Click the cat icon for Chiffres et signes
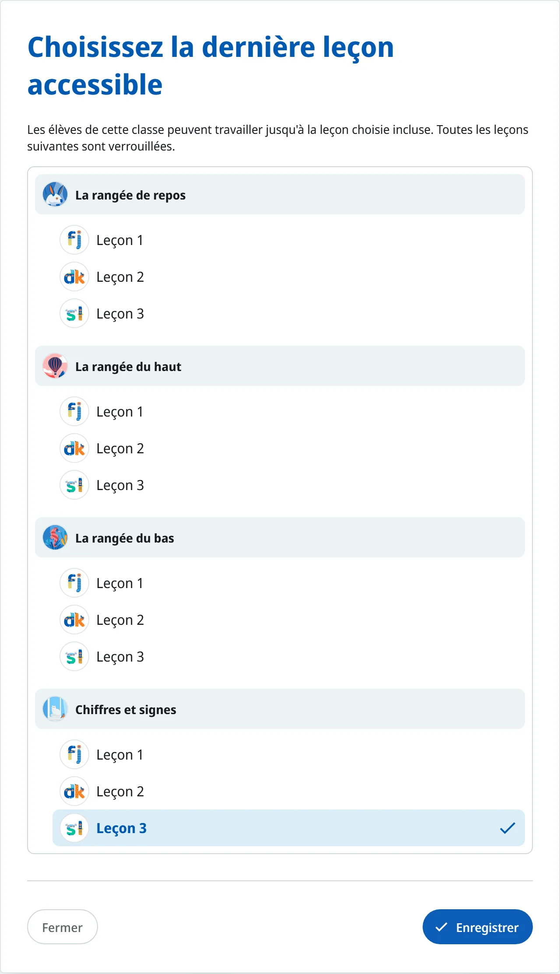The width and height of the screenshot is (560, 974). (x=55, y=709)
